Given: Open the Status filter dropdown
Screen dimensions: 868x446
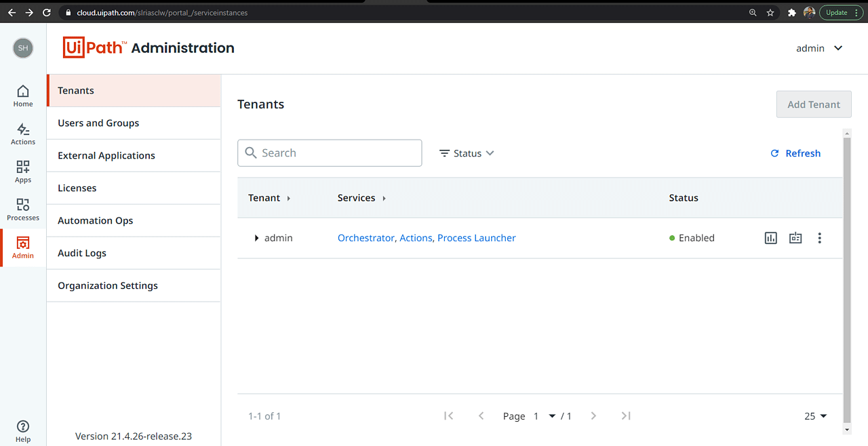Looking at the screenshot, I should tap(467, 153).
